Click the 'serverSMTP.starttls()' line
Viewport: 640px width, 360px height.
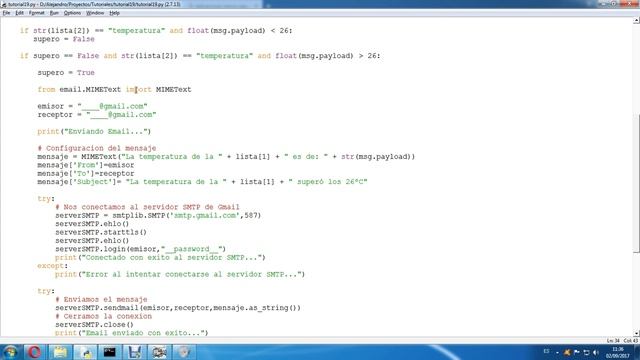101,232
